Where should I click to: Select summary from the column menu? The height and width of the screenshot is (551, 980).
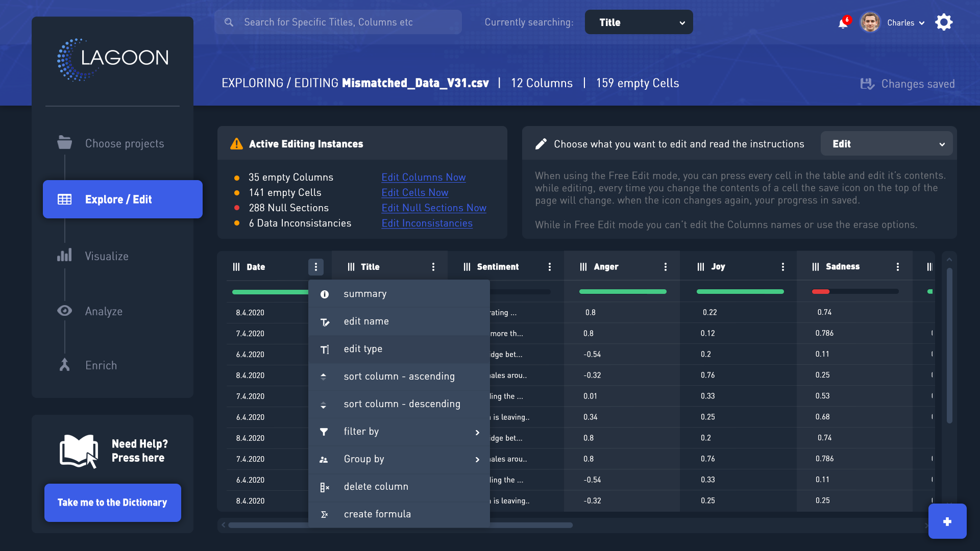click(399, 294)
